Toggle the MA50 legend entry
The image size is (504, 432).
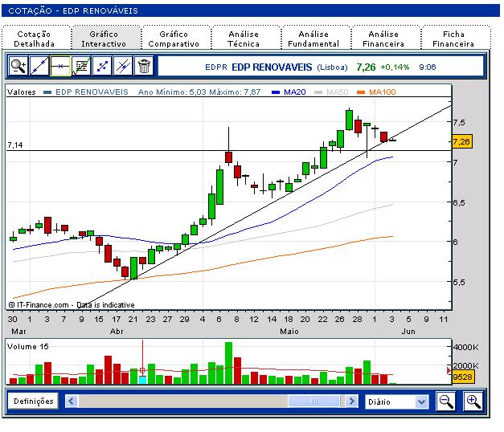(x=331, y=92)
